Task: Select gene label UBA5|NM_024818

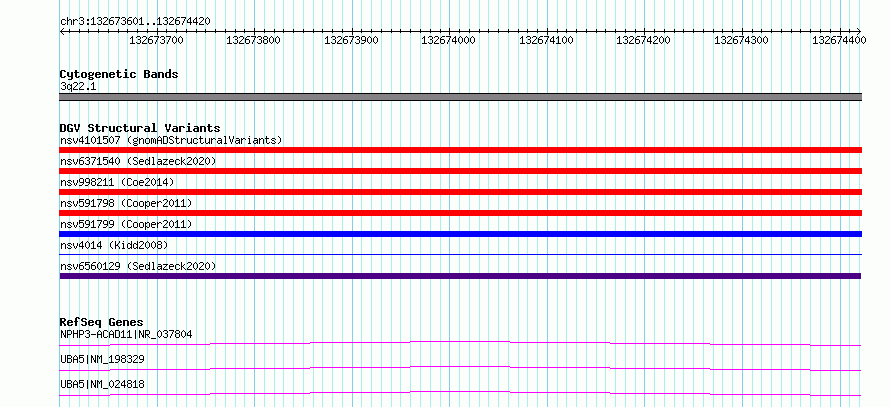Action: click(102, 384)
